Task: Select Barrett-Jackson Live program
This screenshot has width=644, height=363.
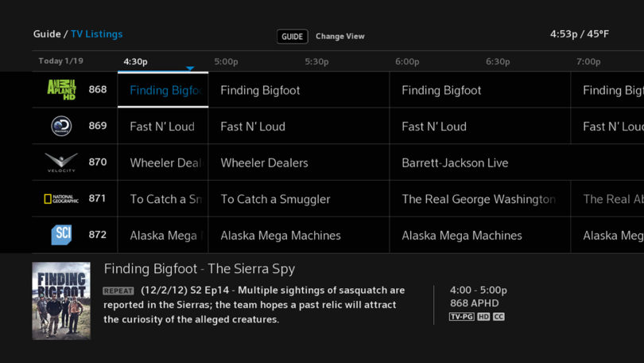Action: tap(517, 162)
